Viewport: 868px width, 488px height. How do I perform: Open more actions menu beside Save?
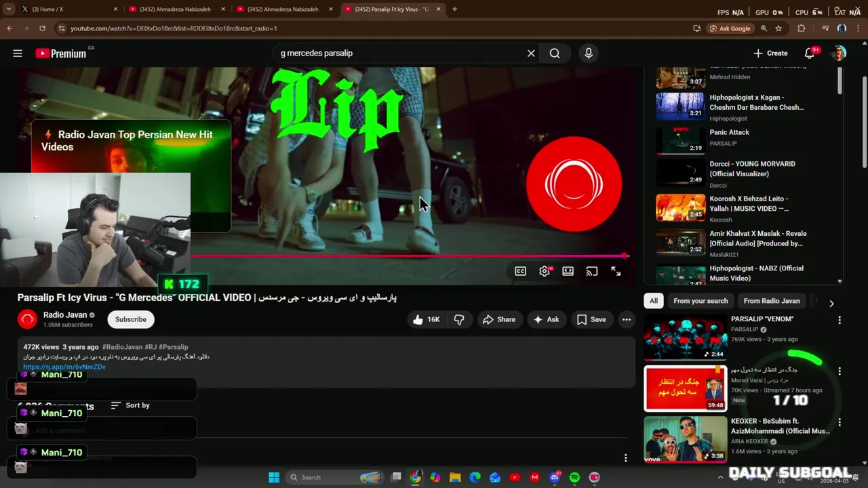[x=627, y=319]
